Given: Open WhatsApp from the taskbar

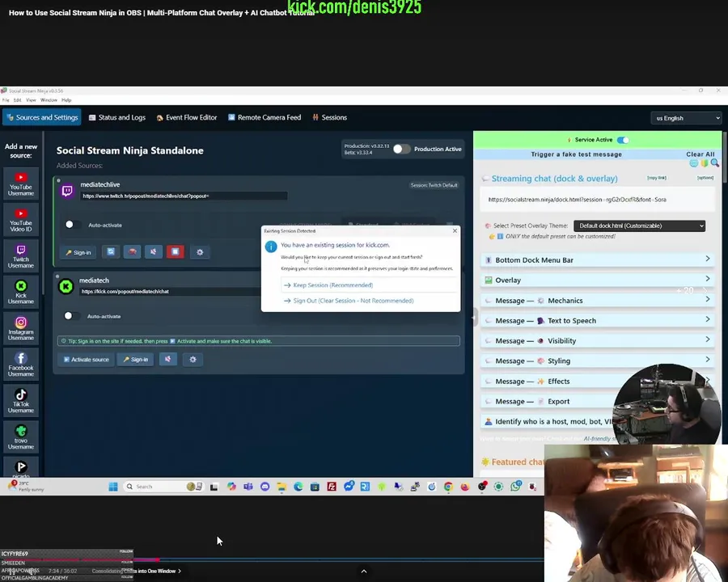Looking at the screenshot, I should [515, 487].
